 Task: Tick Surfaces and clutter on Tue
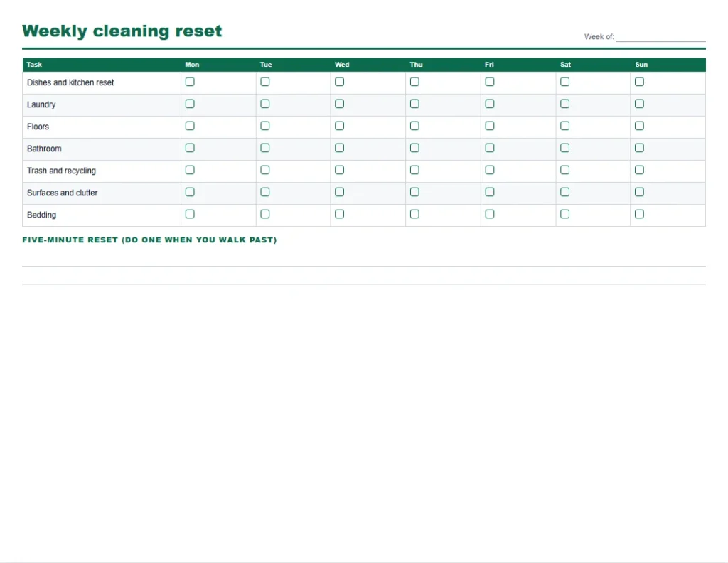click(x=264, y=192)
